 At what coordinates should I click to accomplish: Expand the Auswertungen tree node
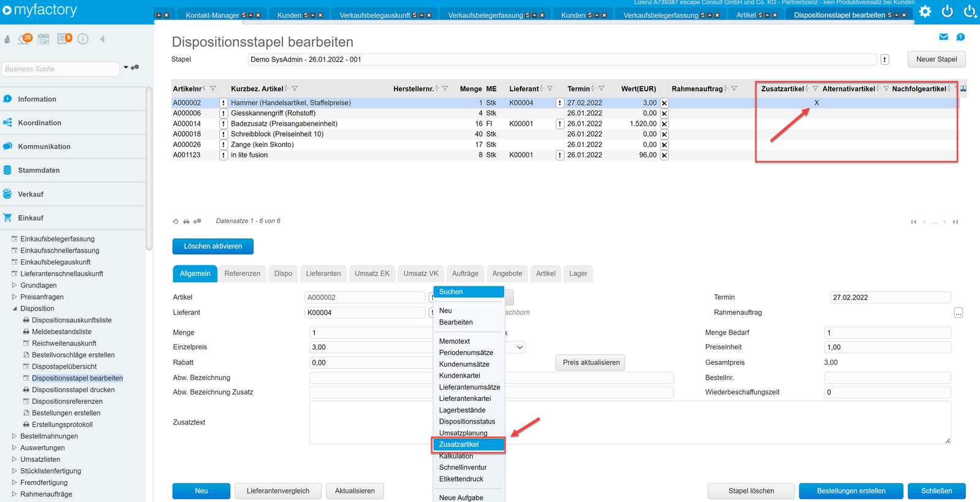15,448
